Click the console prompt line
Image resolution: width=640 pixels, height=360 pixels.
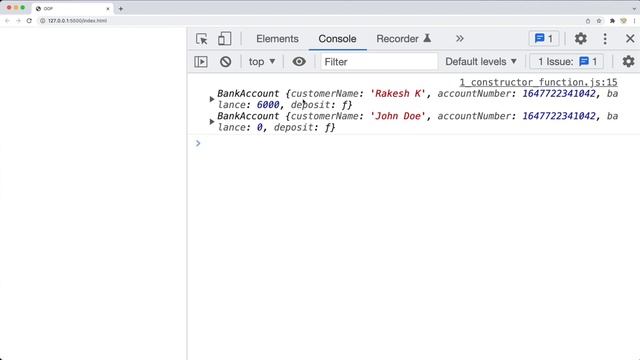[x=413, y=143]
